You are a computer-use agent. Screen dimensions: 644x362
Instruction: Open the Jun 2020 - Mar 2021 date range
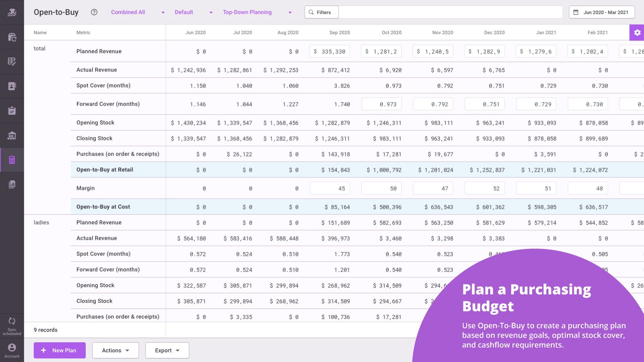click(602, 12)
